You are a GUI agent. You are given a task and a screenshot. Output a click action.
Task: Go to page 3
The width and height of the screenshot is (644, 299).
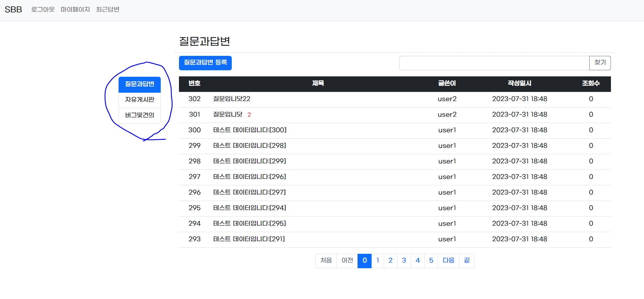click(x=404, y=261)
